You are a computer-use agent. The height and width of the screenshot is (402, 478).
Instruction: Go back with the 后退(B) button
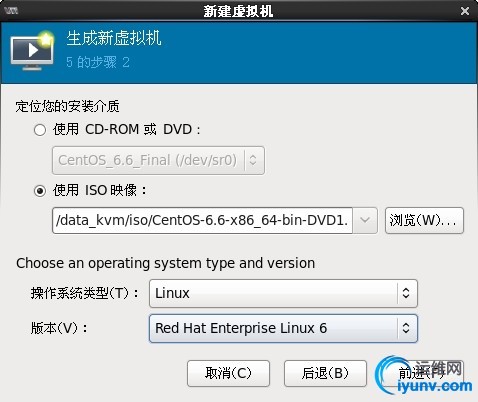pyautogui.click(x=325, y=373)
